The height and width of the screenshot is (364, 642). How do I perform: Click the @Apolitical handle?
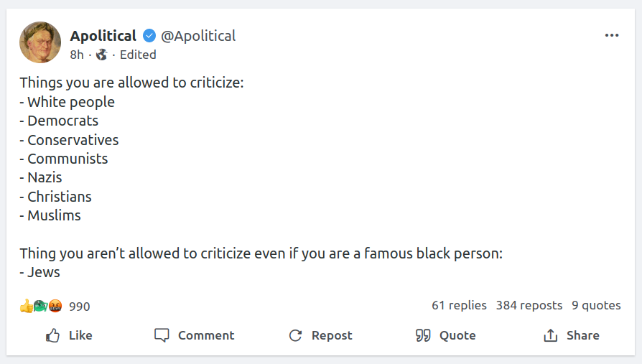click(198, 36)
